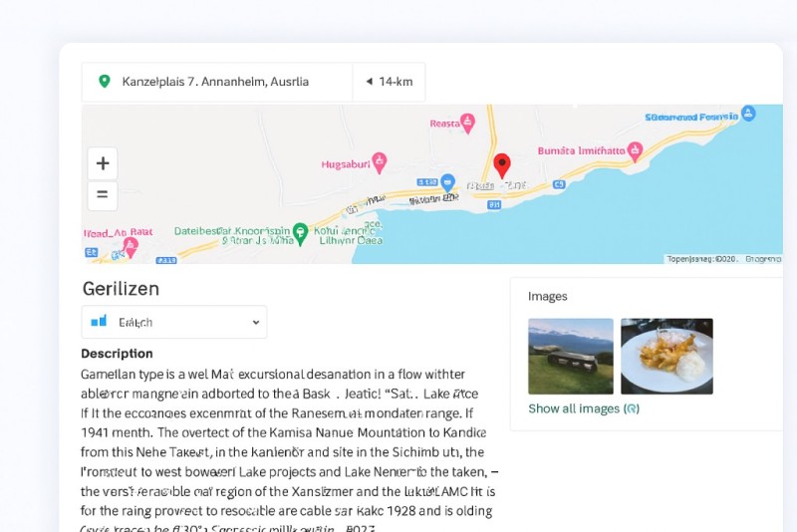Open the pink Bumata Imichatto map pin
This screenshot has height=532, width=797.
click(635, 150)
